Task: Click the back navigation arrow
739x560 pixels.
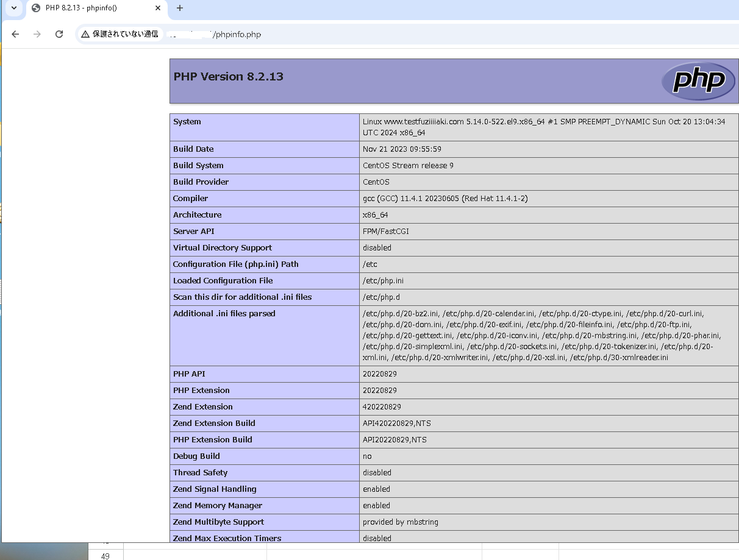Action: click(x=15, y=34)
